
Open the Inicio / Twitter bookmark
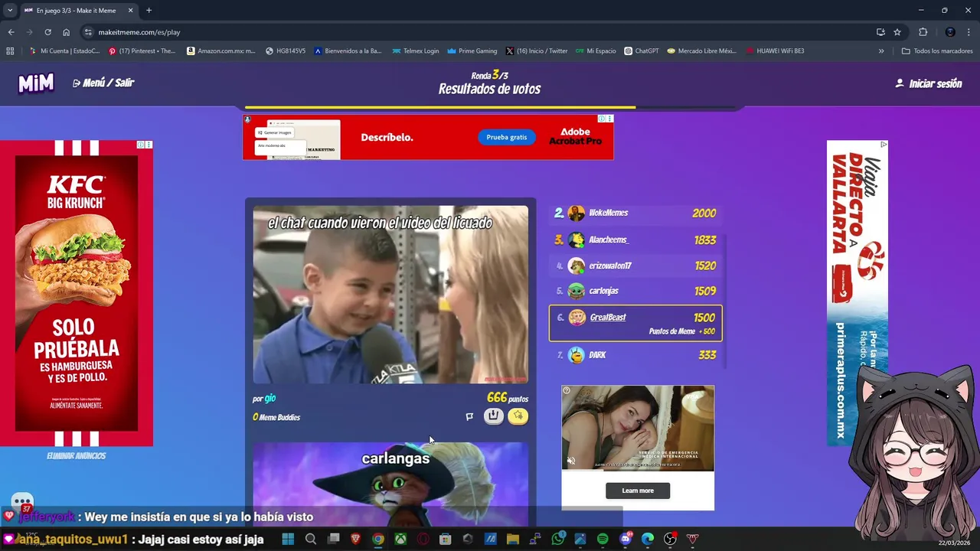(x=537, y=51)
